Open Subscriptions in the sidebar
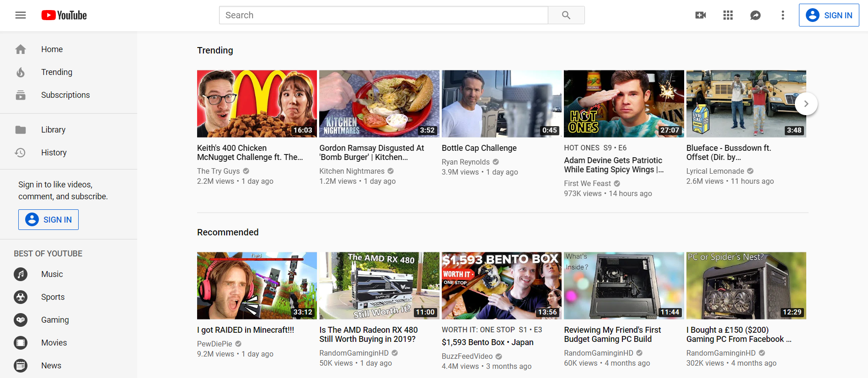This screenshot has height=378, width=868. pos(65,95)
